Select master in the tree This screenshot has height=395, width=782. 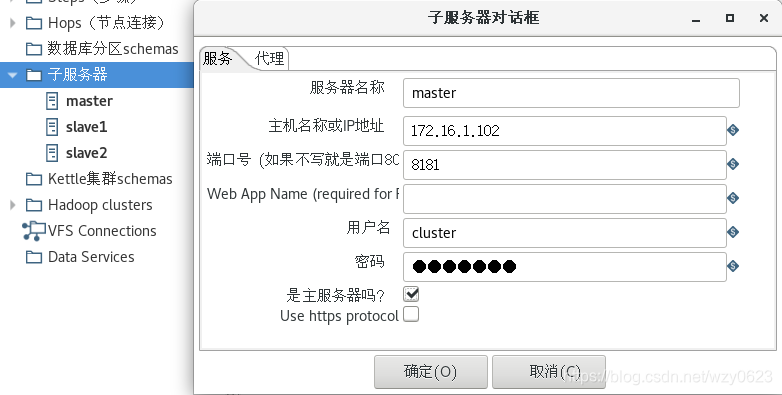click(89, 101)
